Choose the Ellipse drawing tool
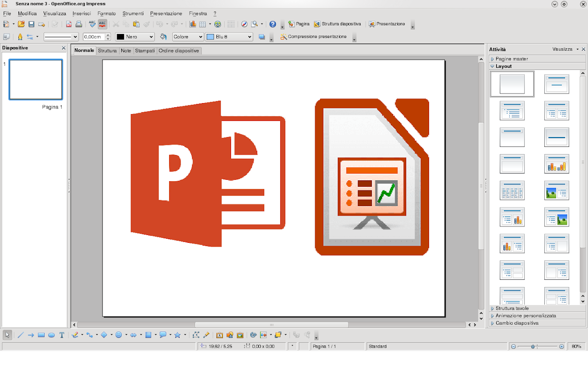The width and height of the screenshot is (588, 368). [x=51, y=335]
